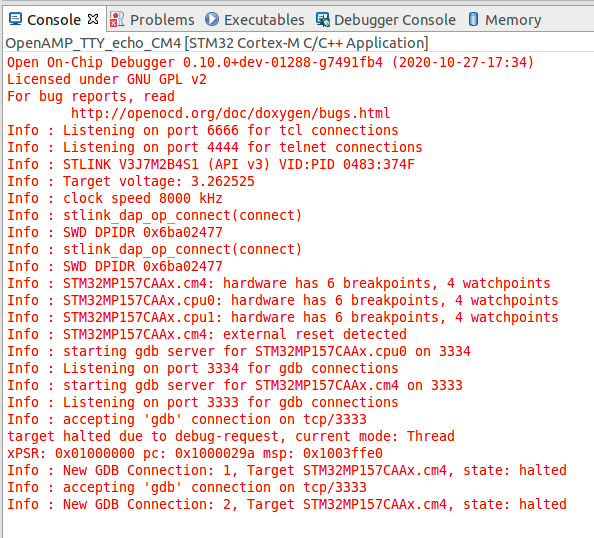Click the 'clock speed 8000 kHz' line
Image resolution: width=594 pixels, height=538 pixels.
[x=115, y=198]
